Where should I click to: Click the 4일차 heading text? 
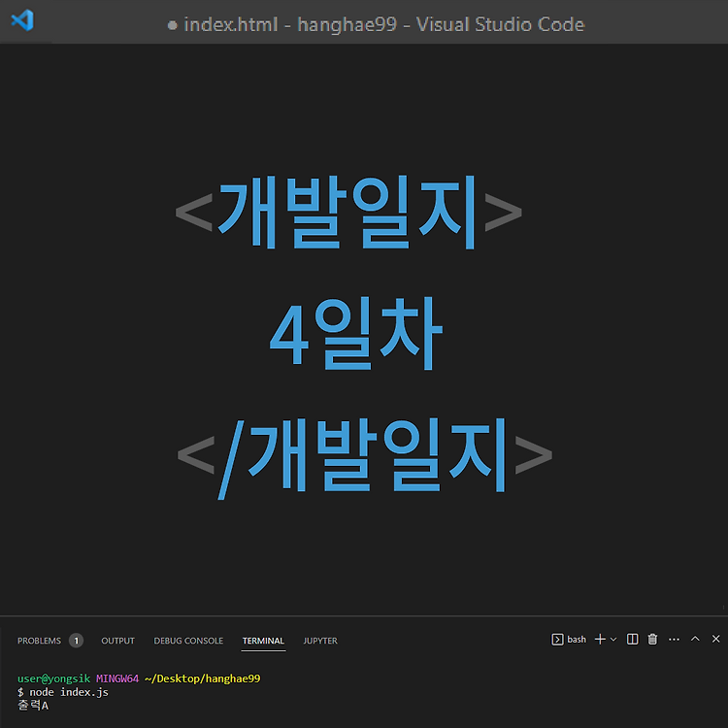click(356, 333)
